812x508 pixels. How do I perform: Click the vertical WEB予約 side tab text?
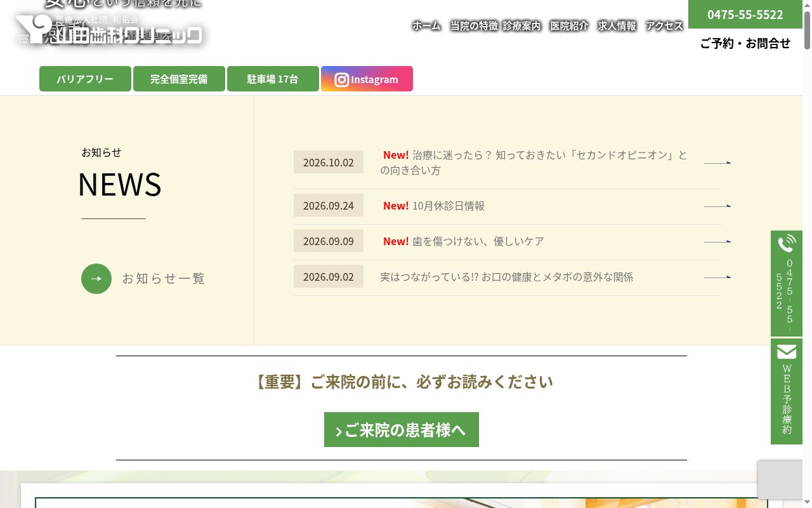tap(787, 399)
